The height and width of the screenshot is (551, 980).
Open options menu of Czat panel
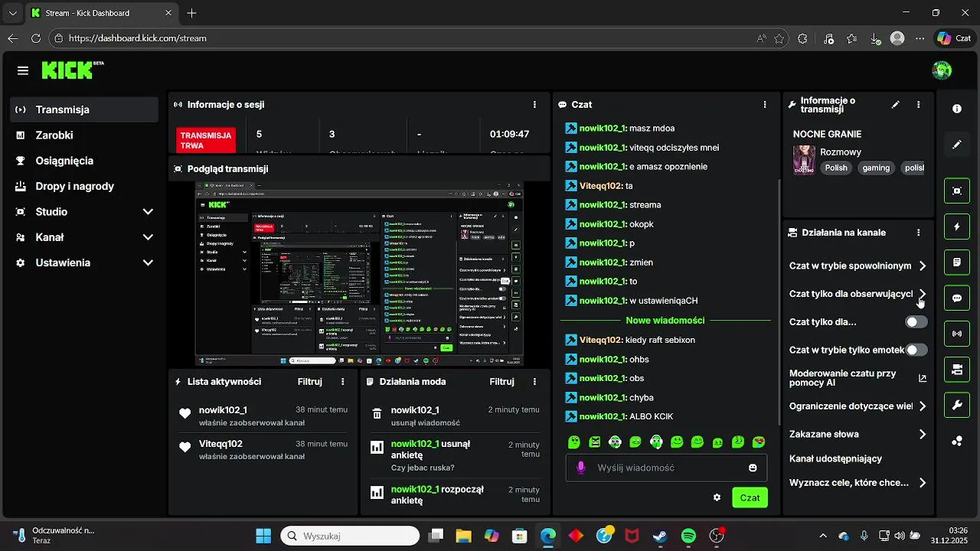point(765,104)
